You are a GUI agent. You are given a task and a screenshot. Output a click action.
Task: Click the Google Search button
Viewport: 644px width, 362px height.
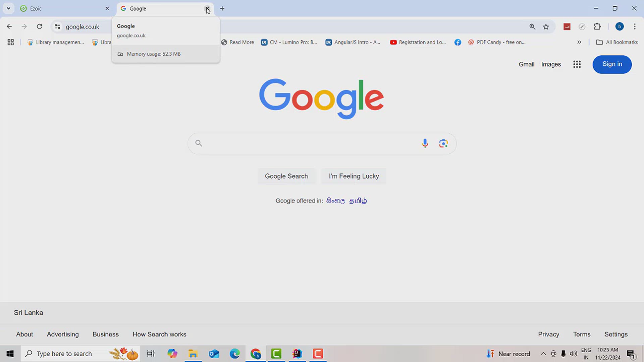coord(286,176)
